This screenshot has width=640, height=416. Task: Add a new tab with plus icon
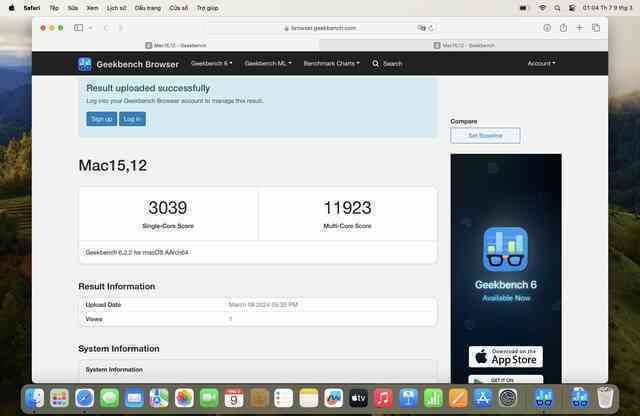(580, 28)
